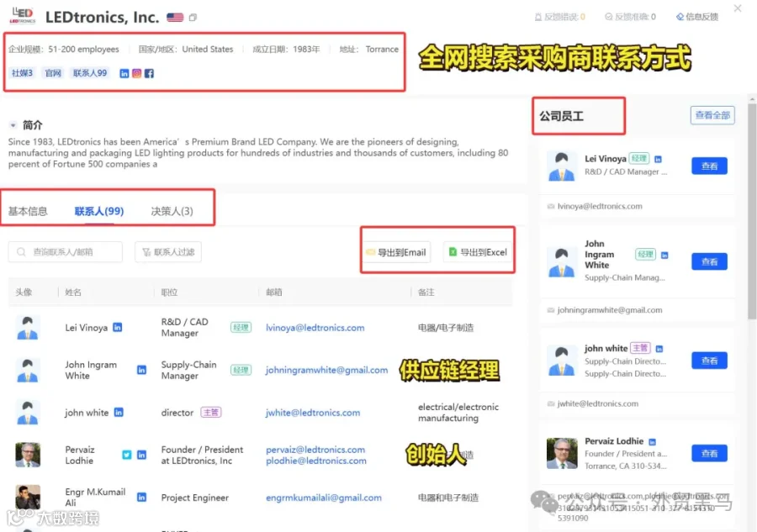Click the 信息反馈 feedback icon link
The height and width of the screenshot is (532, 757).
(696, 17)
